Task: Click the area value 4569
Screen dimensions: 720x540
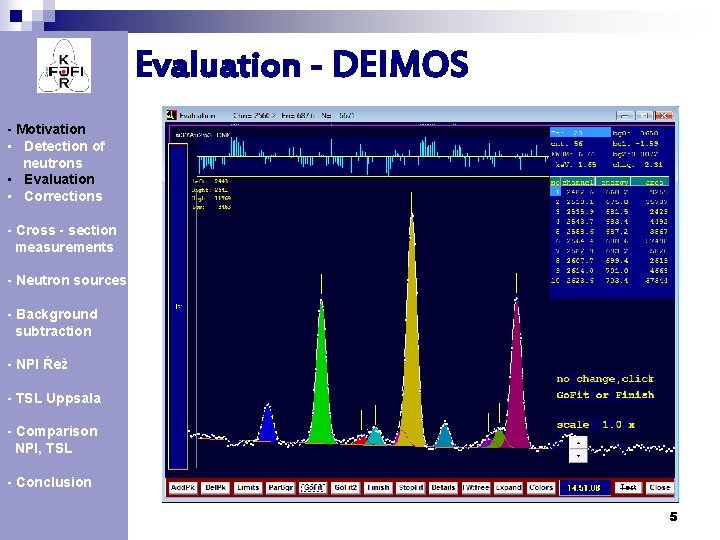Action: [x=658, y=270]
